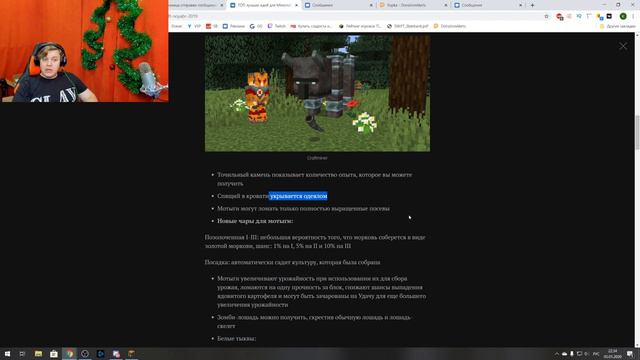Open the Windows Start menu
The width and height of the screenshot is (640, 360).
click(x=7, y=354)
